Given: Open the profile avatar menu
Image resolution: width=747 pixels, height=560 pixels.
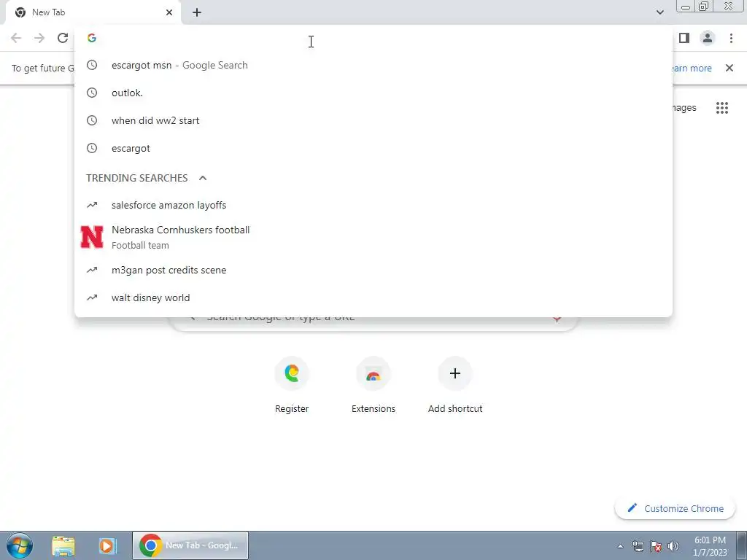Looking at the screenshot, I should (708, 38).
